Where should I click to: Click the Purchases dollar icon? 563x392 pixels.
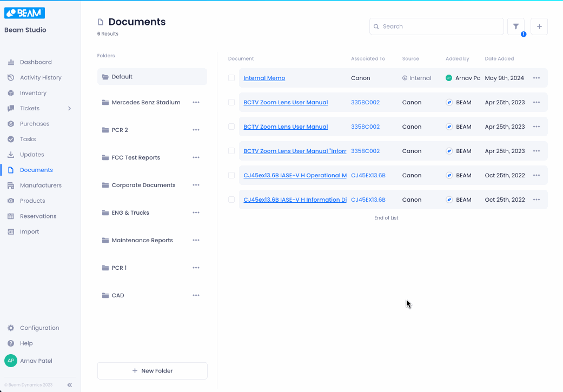pos(11,124)
